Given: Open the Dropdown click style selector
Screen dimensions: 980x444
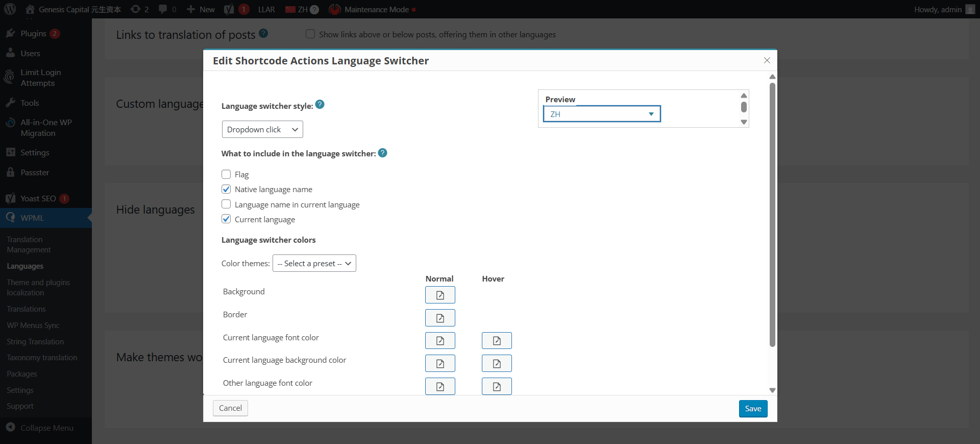Looking at the screenshot, I should [262, 129].
